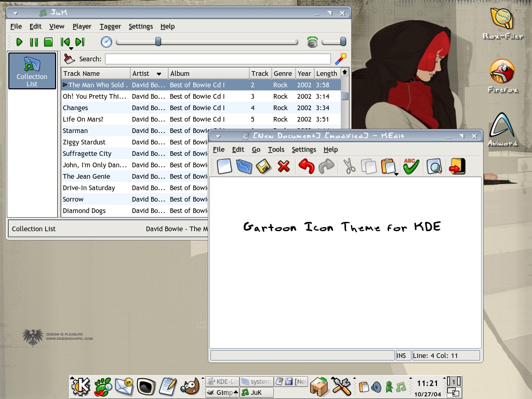532x399 pixels.
Task: Click the green speaker volume icon in JuK
Action: (312, 42)
